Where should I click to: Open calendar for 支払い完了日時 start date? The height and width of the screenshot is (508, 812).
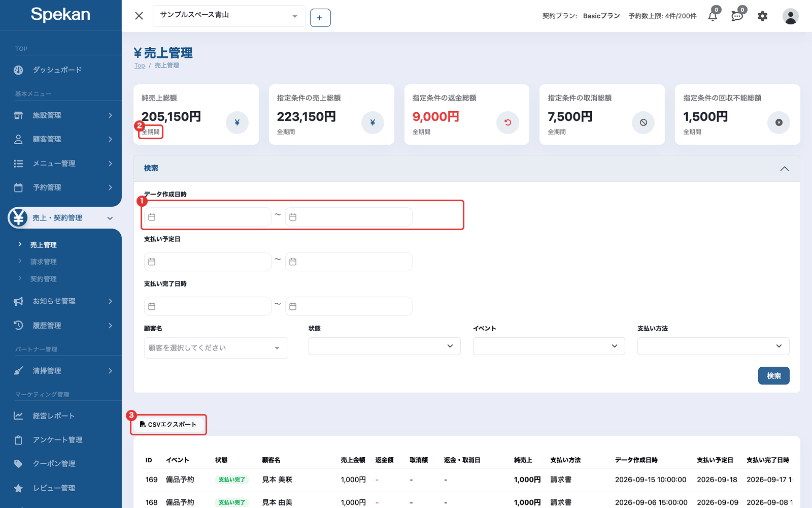pyautogui.click(x=152, y=306)
